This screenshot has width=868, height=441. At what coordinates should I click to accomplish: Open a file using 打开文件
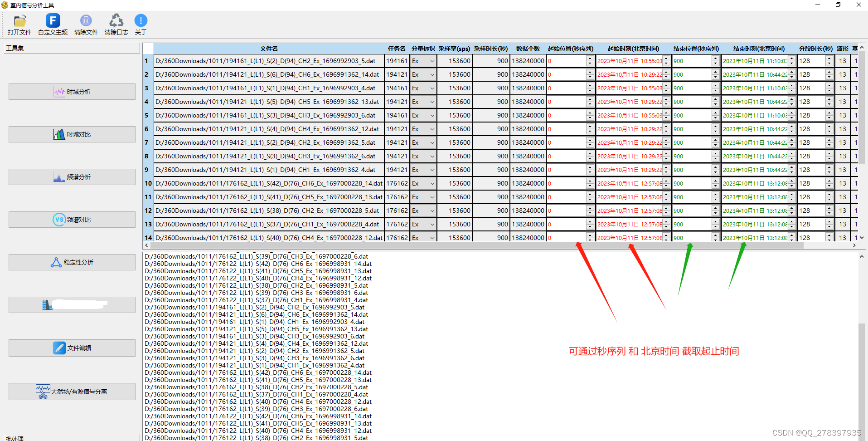[19, 24]
